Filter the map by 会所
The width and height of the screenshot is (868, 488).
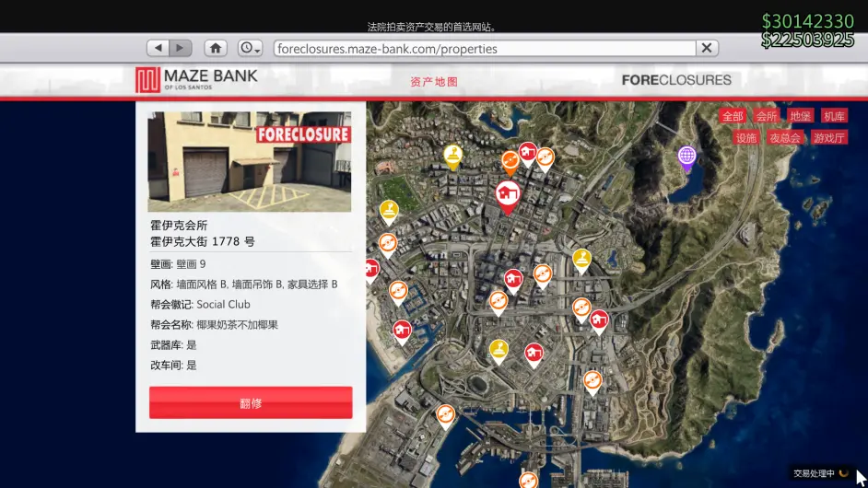767,116
